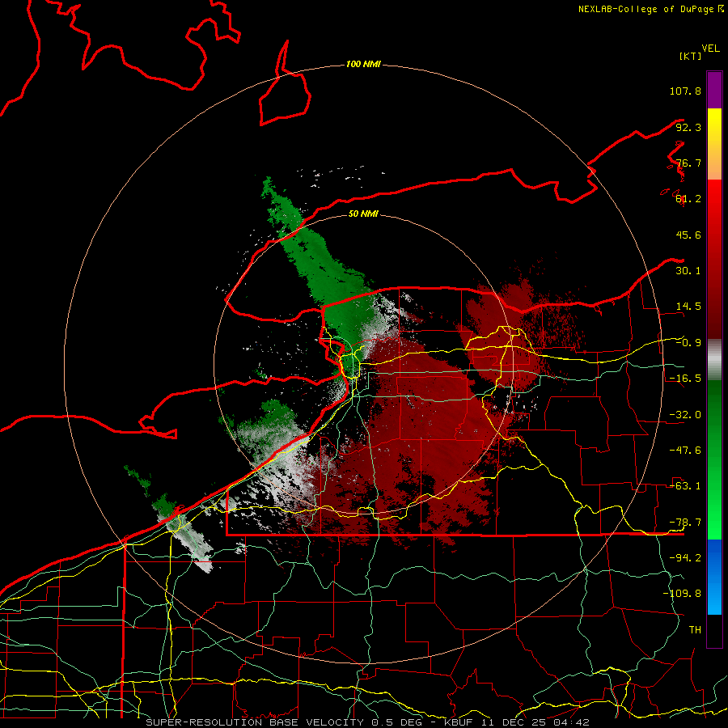Click the blue segment of the color bar
The image size is (728, 728).
tap(714, 577)
